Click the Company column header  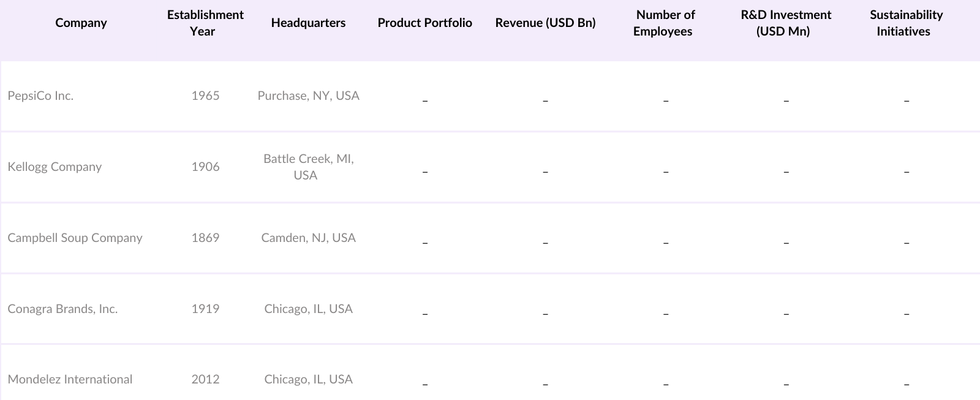[x=81, y=23]
